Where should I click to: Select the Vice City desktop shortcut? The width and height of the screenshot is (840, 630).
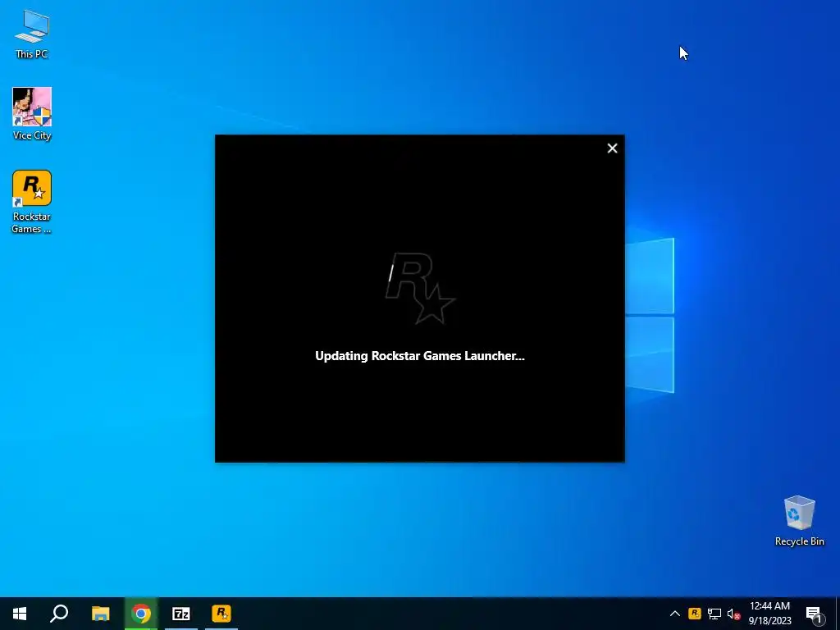click(x=32, y=113)
